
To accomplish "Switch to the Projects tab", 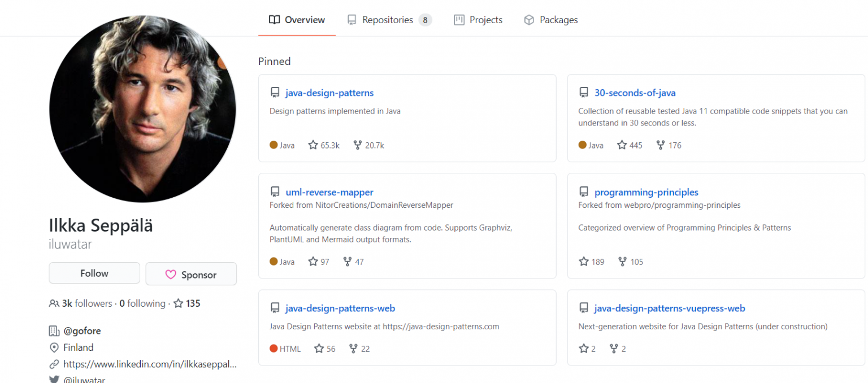I will [485, 19].
